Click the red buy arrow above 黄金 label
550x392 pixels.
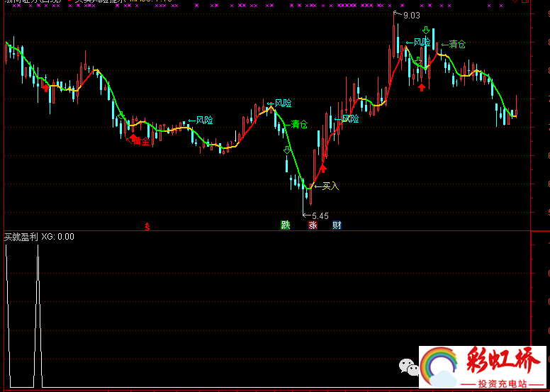click(133, 138)
